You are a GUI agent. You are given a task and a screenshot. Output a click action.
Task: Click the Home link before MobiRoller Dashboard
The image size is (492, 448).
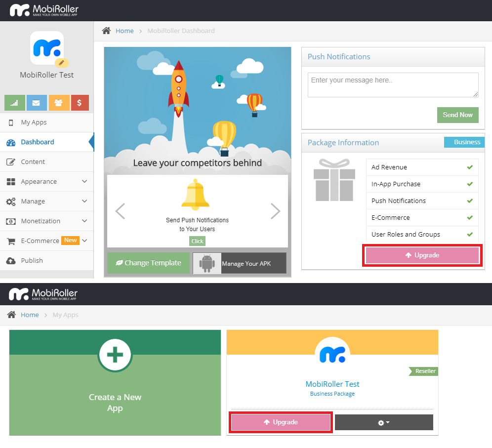(x=124, y=31)
